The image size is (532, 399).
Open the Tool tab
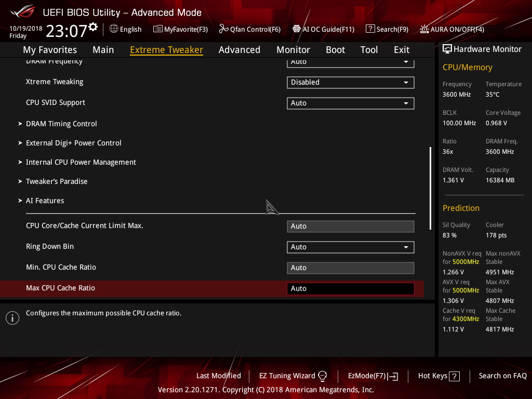click(369, 50)
